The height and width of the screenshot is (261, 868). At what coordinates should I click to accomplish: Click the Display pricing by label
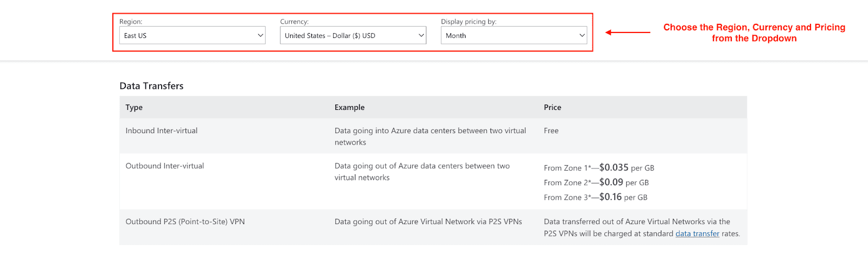[x=468, y=22]
